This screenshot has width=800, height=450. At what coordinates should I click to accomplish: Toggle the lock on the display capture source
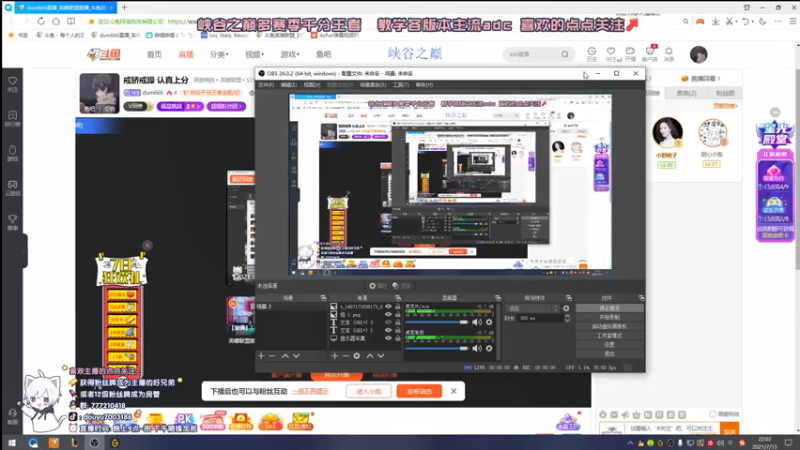coord(397,338)
